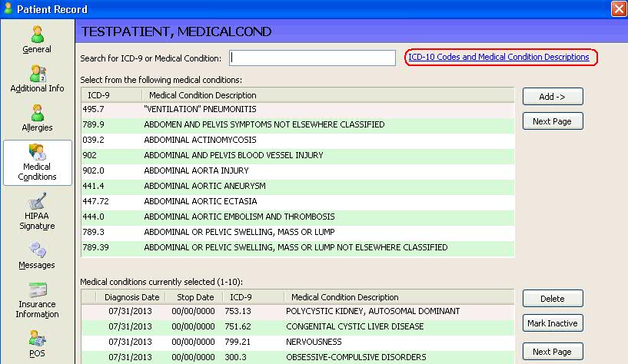Select ABDOMINAL AORTA INJURY row
The image size is (628, 364).
[298, 170]
